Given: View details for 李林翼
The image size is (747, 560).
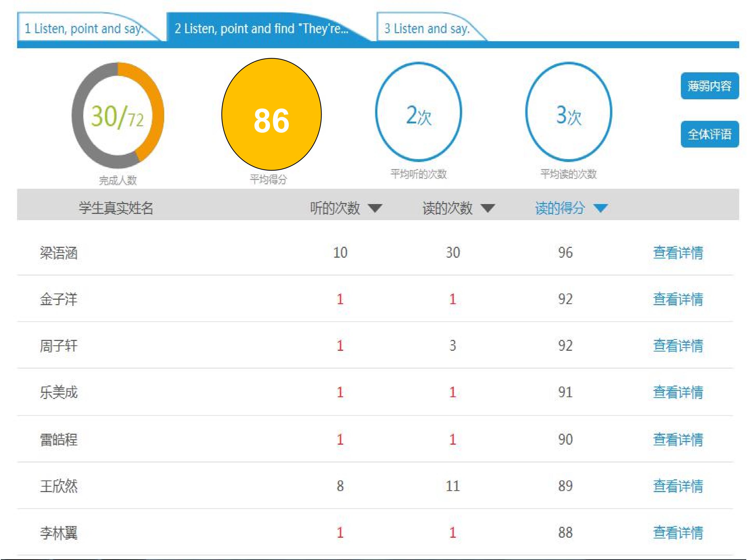Looking at the screenshot, I should [x=678, y=533].
